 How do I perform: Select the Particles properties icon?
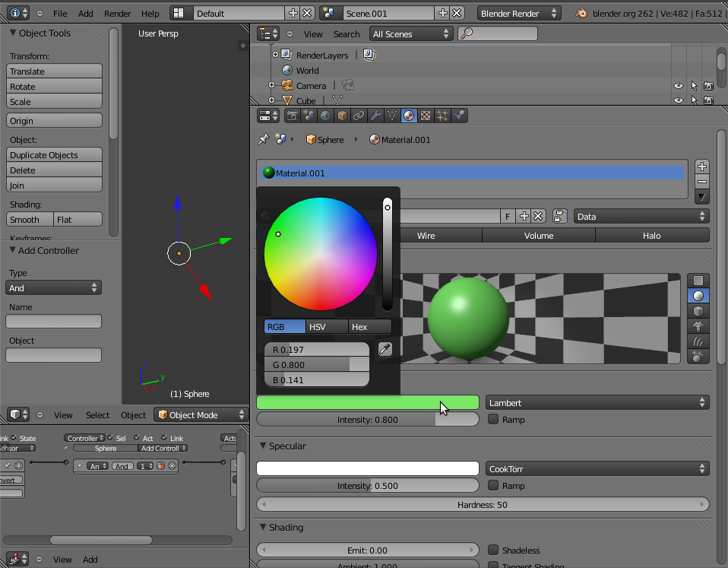click(442, 116)
